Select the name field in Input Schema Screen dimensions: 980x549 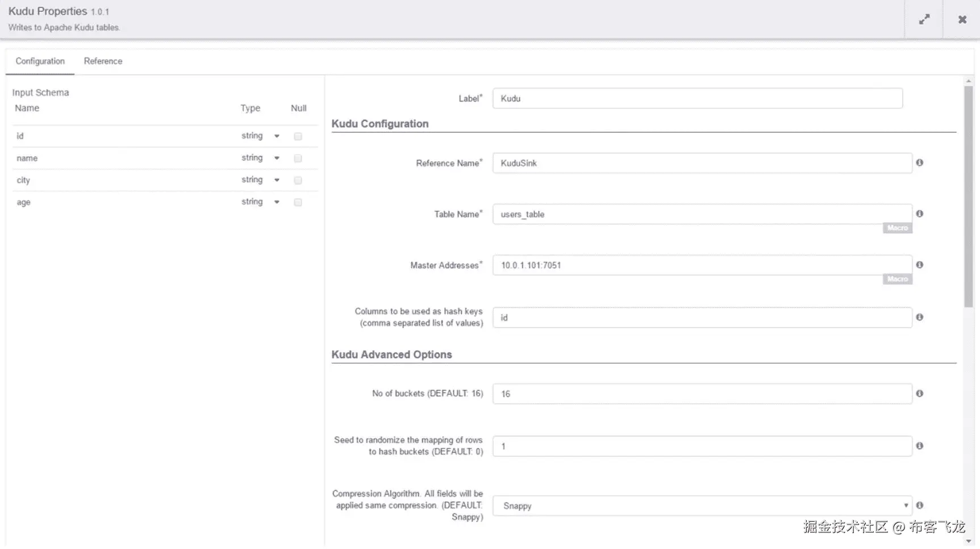click(27, 158)
